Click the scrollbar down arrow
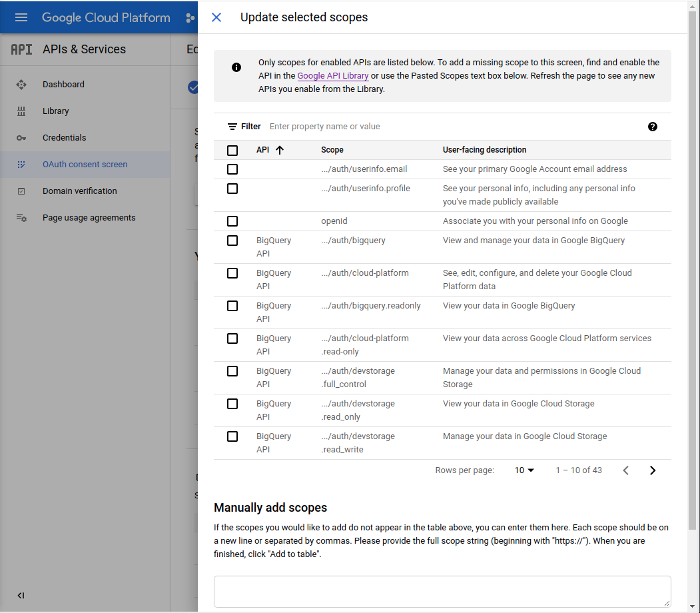700x613 pixels. pyautogui.click(x=693, y=607)
